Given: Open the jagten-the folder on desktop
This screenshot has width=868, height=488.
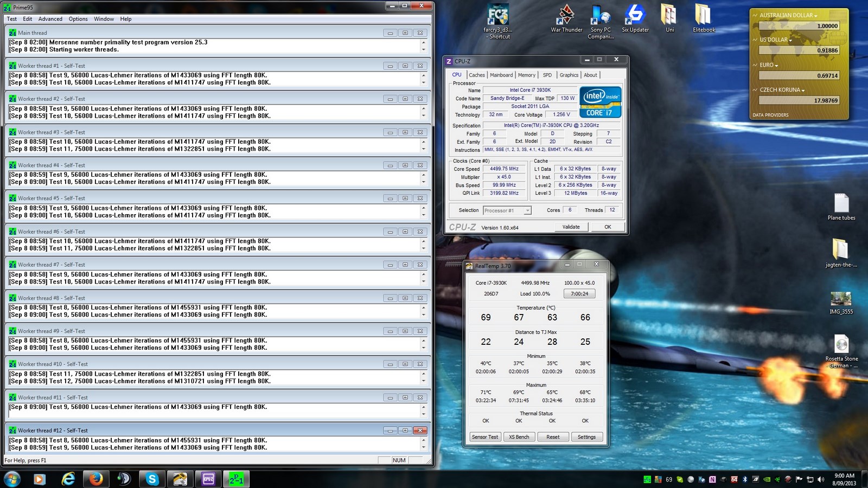Looking at the screenshot, I should [x=841, y=253].
